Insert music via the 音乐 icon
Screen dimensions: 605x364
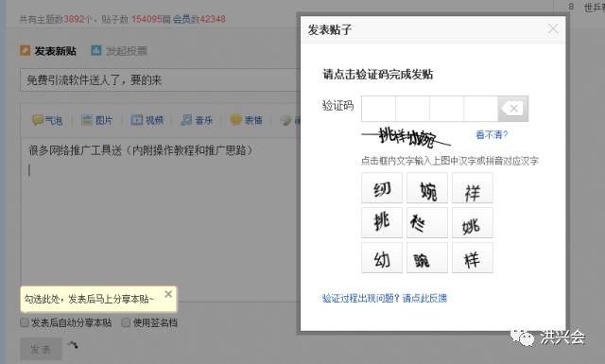186,120
